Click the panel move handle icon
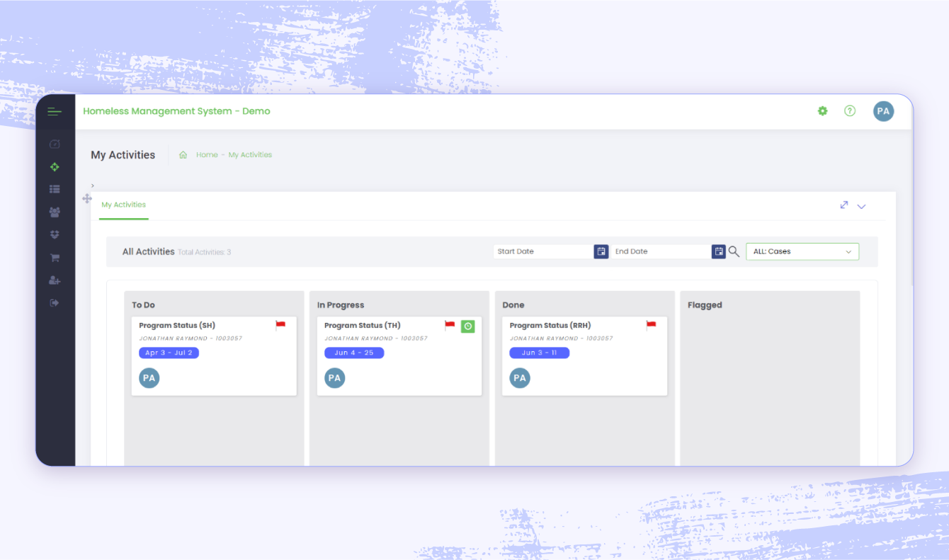 pyautogui.click(x=87, y=198)
